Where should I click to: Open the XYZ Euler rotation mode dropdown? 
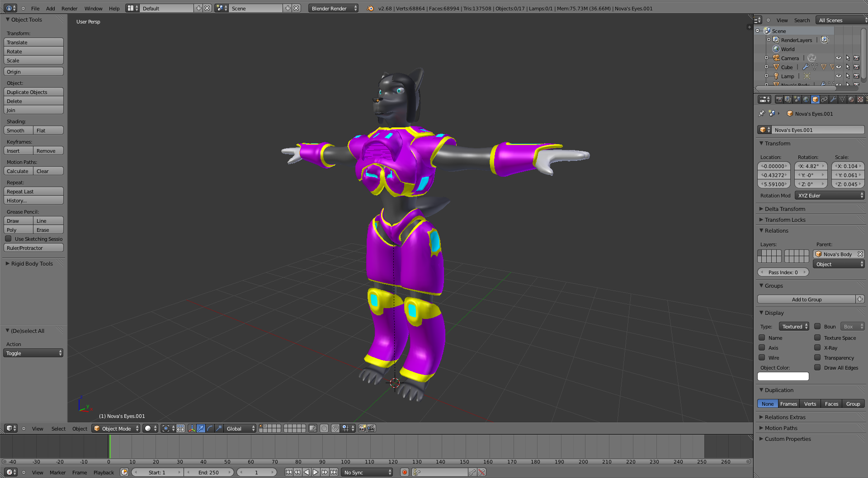tap(830, 195)
